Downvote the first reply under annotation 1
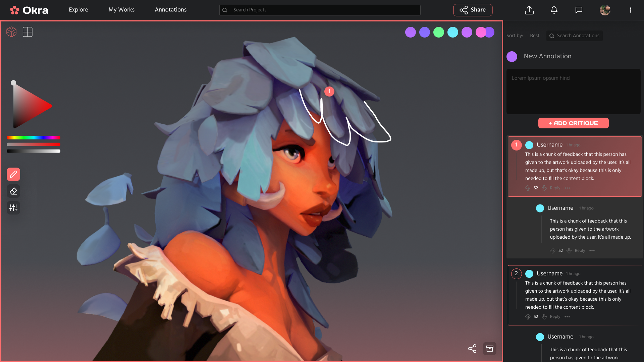644x362 pixels. pos(569,251)
